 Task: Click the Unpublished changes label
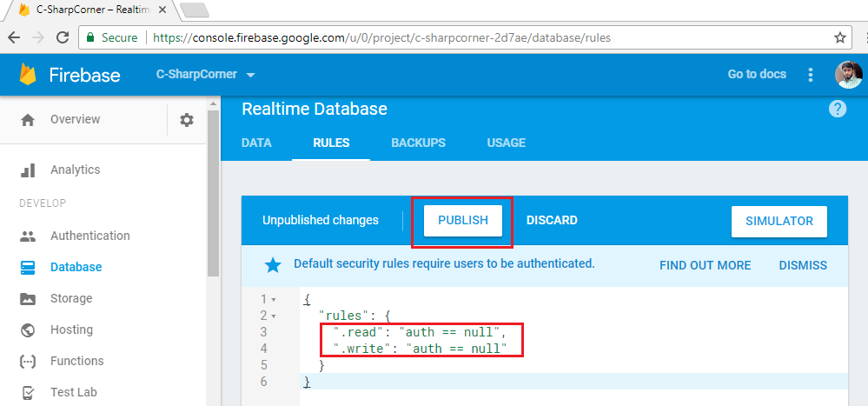[321, 221]
